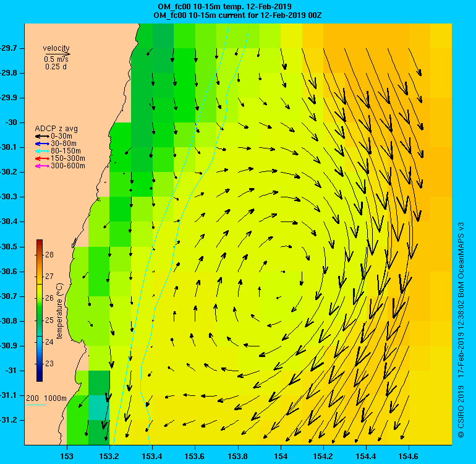Click the 26 tick on the temperature scale

tap(49, 298)
